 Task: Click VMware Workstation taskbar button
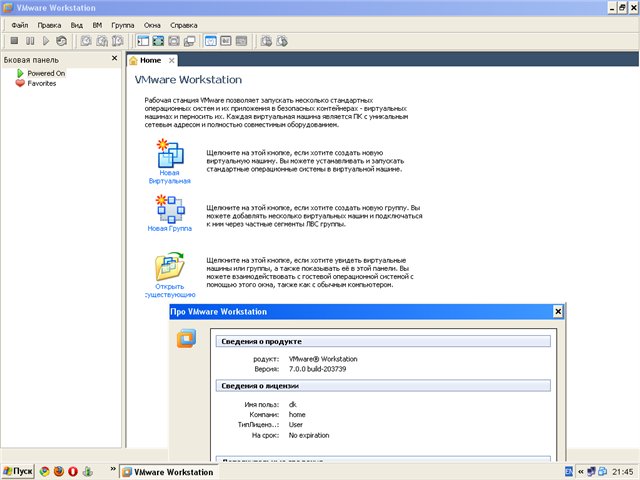click(x=168, y=472)
